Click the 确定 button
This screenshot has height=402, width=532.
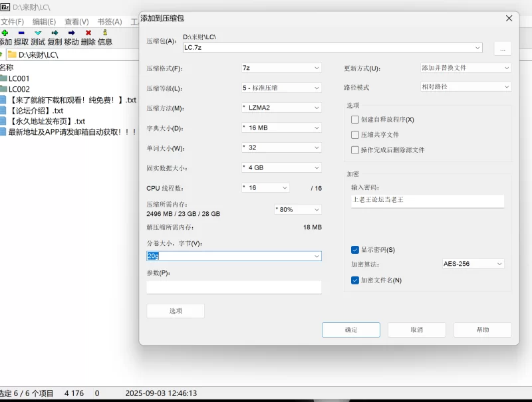pyautogui.click(x=351, y=330)
